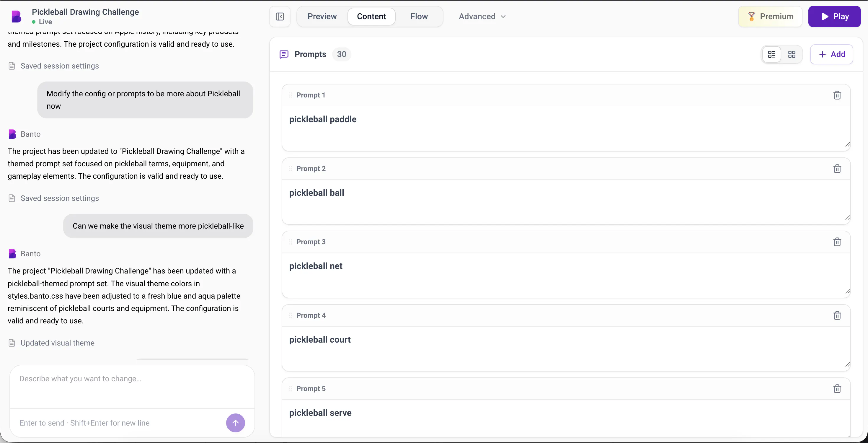Click the project title 'Pickleball Drawing Challenge'
The image size is (868, 443).
click(x=85, y=12)
